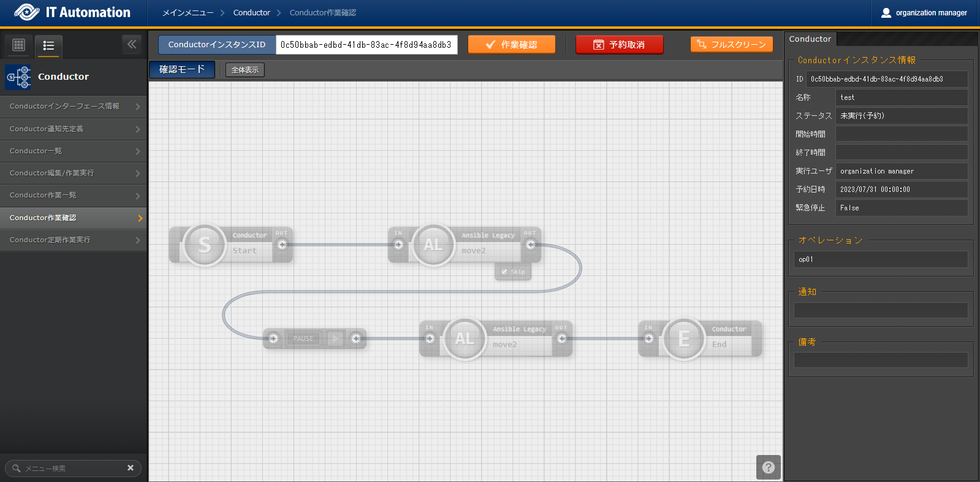Expand Conductorインターフェース情報 menu item

point(73,106)
